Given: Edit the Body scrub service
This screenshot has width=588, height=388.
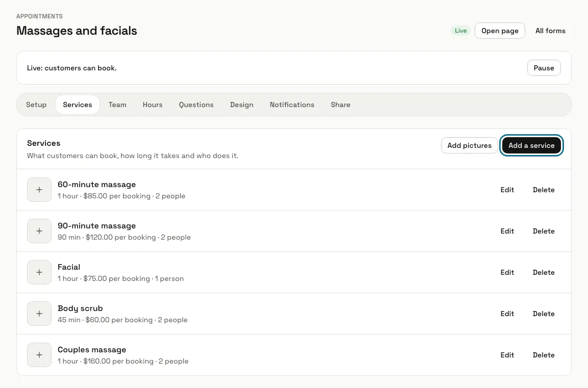Looking at the screenshot, I should pos(507,314).
